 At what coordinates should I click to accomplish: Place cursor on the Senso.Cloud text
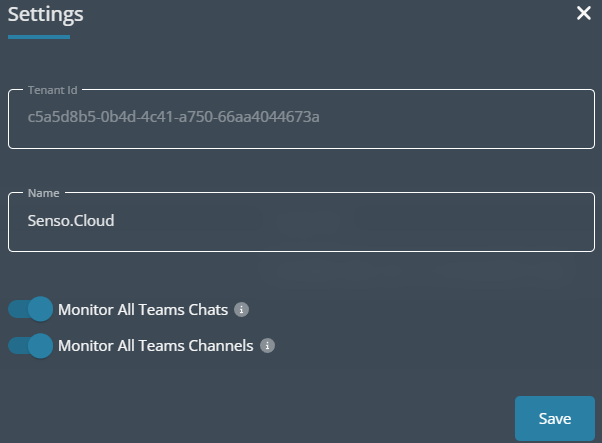(x=71, y=221)
